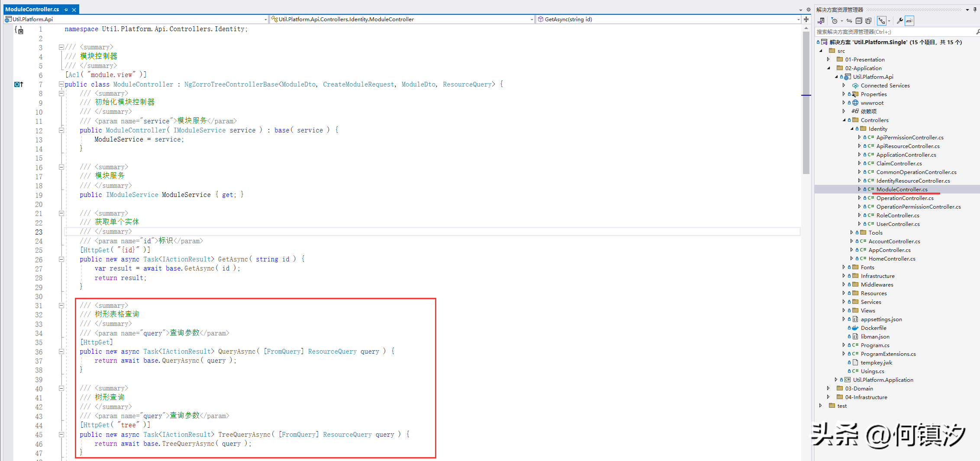This screenshot has width=980, height=461.
Task: Click the Collapse All icon in Solution Explorer
Action: pyautogui.click(x=859, y=21)
